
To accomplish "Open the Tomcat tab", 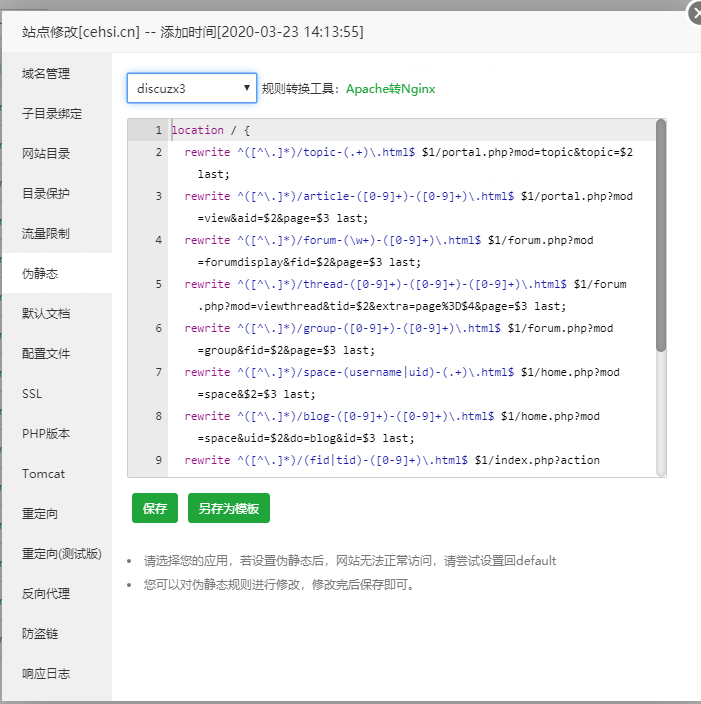I will point(43,474).
